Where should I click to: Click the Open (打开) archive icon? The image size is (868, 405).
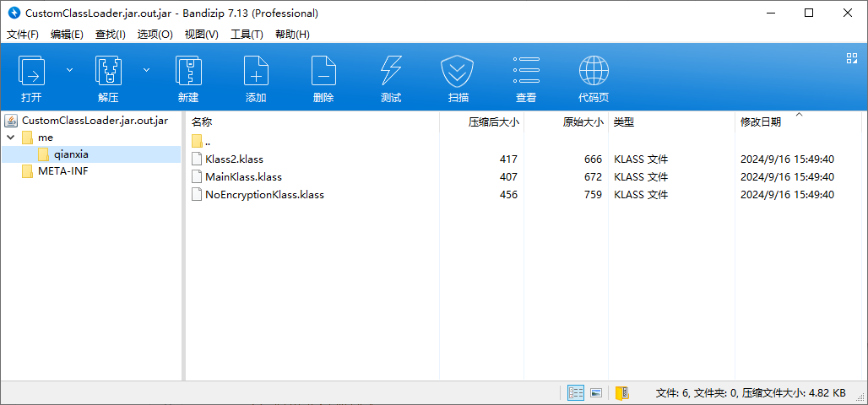coord(32,72)
